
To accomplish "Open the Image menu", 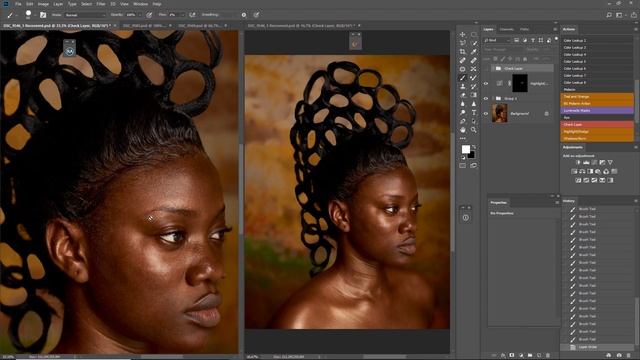I will click(x=43, y=4).
